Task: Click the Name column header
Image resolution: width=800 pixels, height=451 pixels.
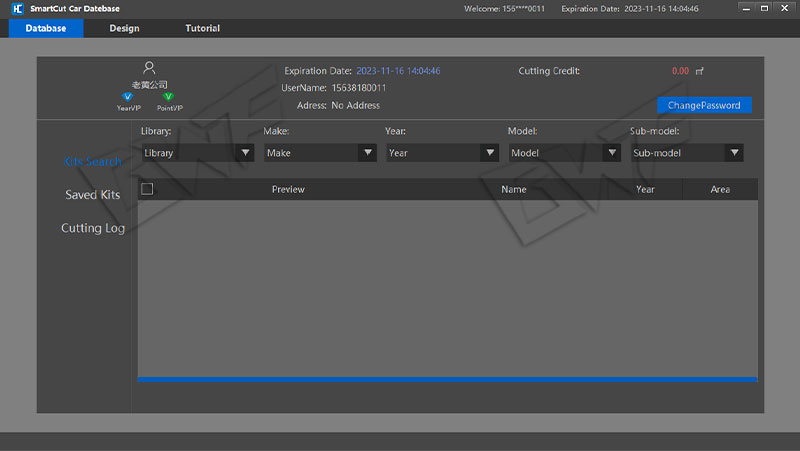Action: [513, 189]
